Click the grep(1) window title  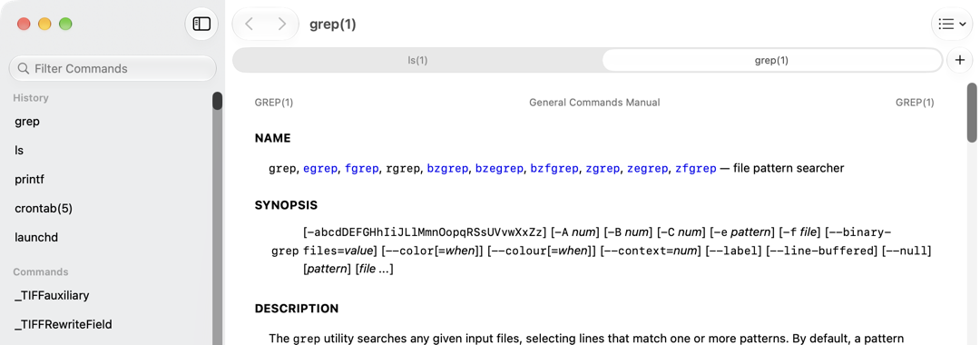coord(332,25)
